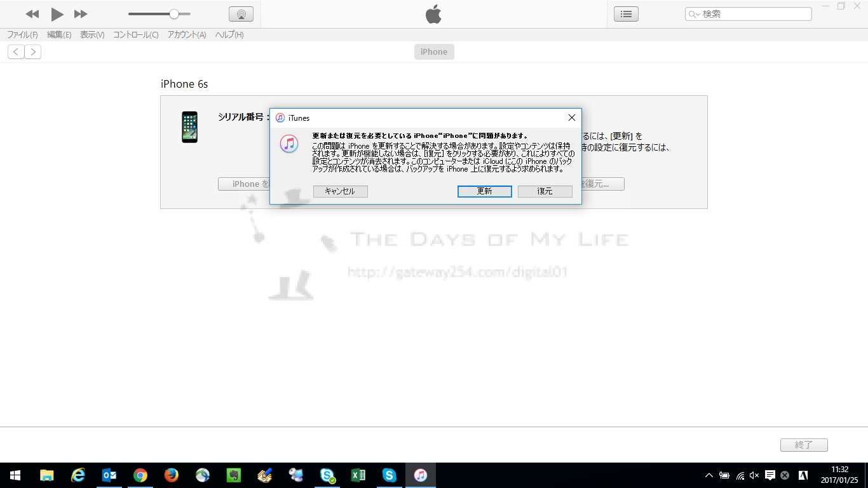Click the シリアル番号 label

244,117
